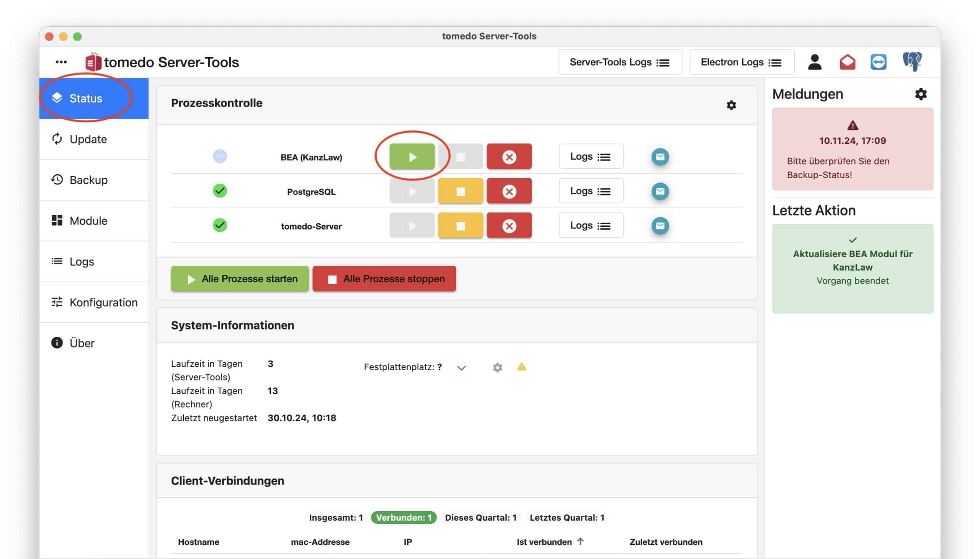Open the TeamViewer icon in header

(878, 62)
